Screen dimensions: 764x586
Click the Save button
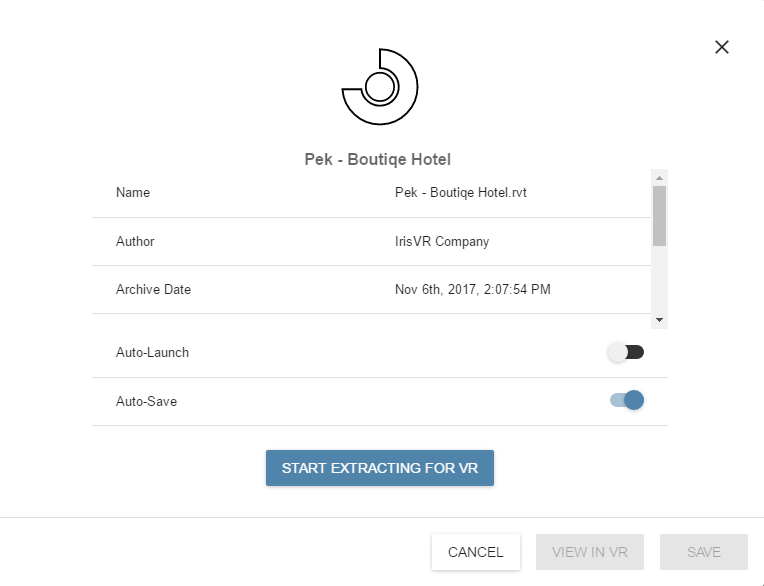pyautogui.click(x=704, y=552)
